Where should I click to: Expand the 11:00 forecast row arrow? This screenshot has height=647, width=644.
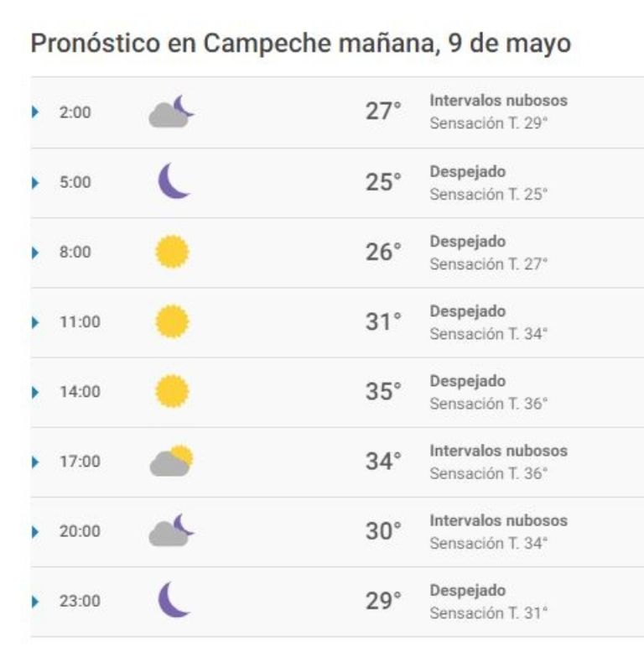tap(35, 322)
